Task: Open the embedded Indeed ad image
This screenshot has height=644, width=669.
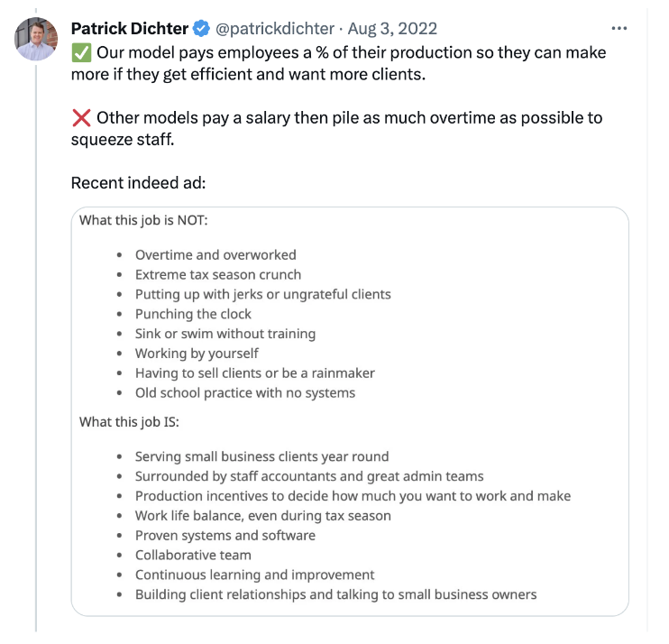Action: click(x=350, y=411)
